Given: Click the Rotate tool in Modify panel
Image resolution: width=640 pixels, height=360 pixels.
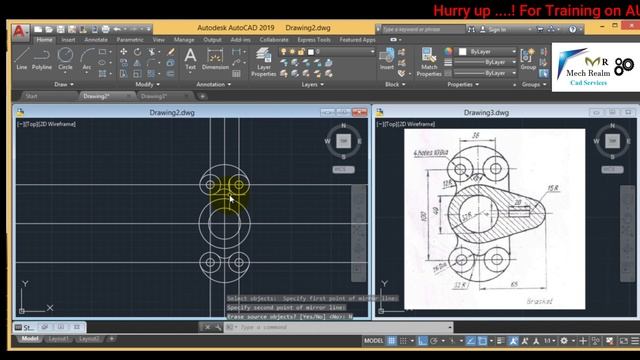Looking at the screenshot, I should click(138, 52).
